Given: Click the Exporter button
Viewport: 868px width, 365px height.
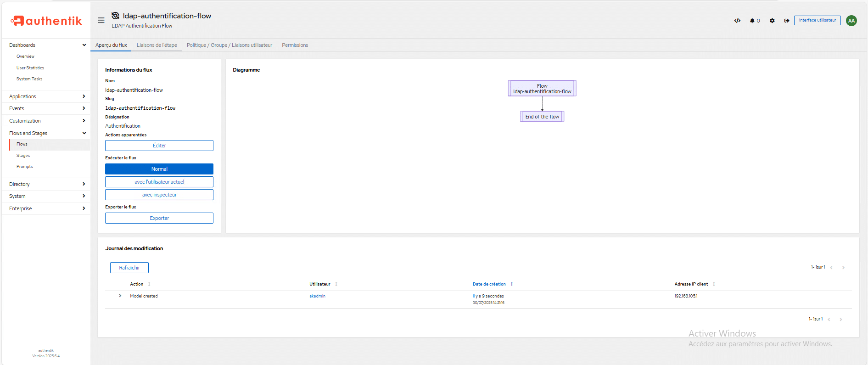Looking at the screenshot, I should 159,218.
